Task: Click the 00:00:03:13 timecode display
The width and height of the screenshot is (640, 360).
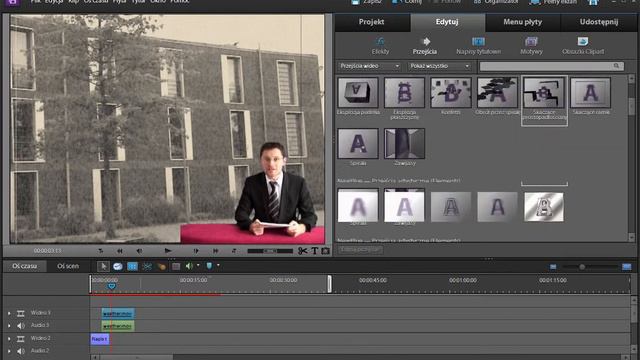Action: point(47,251)
